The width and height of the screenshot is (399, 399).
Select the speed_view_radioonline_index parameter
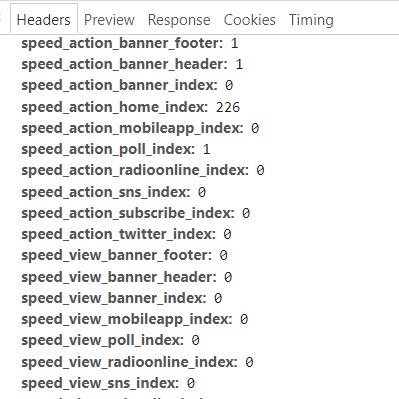pyautogui.click(x=129, y=362)
